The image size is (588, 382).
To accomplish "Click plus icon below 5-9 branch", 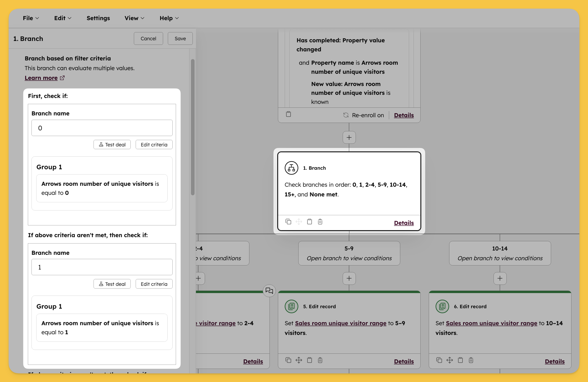I will [349, 278].
